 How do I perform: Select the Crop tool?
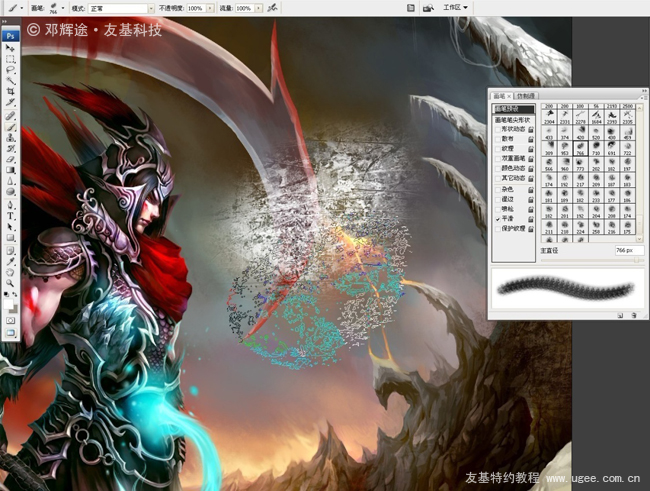[x=10, y=91]
